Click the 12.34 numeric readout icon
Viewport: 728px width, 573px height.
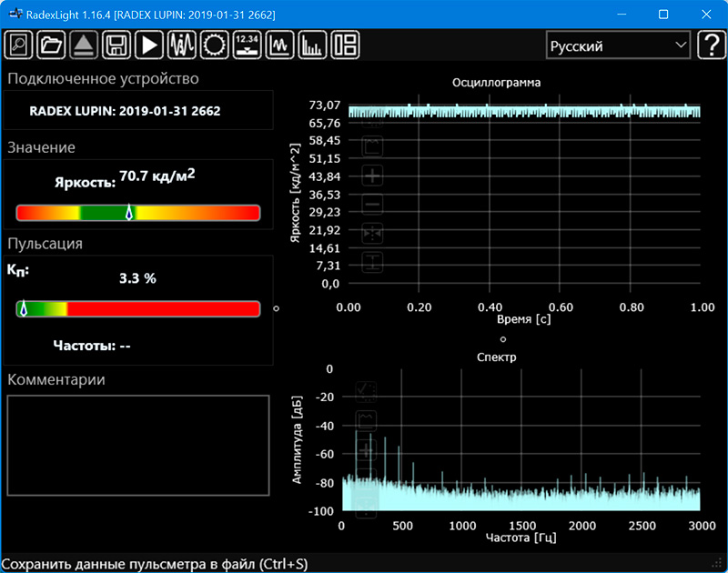tap(248, 45)
